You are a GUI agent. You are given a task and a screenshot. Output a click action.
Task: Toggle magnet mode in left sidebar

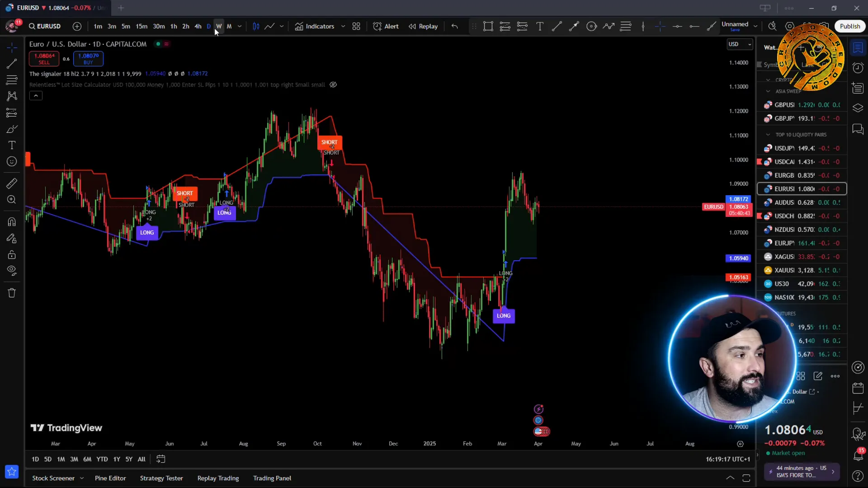click(12, 221)
